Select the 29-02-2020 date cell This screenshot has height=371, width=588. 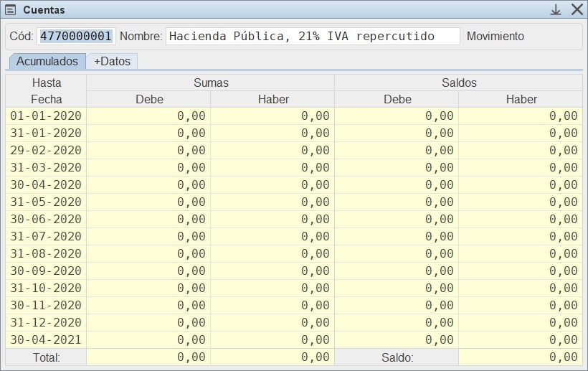point(47,151)
